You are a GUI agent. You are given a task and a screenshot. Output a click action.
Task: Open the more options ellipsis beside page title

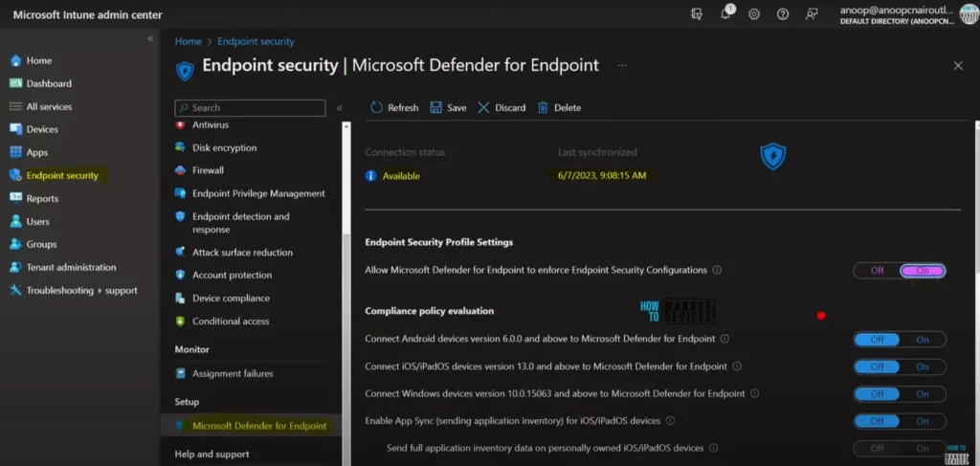click(622, 65)
